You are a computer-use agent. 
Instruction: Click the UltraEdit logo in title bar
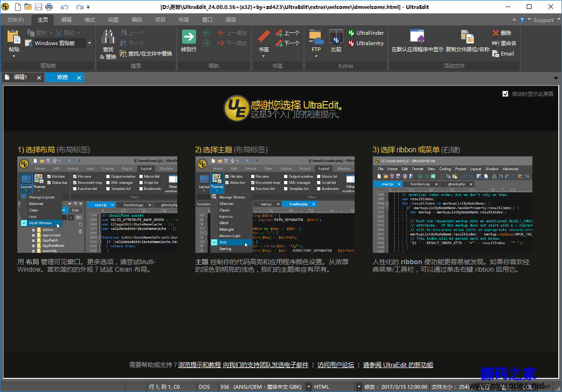coord(5,7)
